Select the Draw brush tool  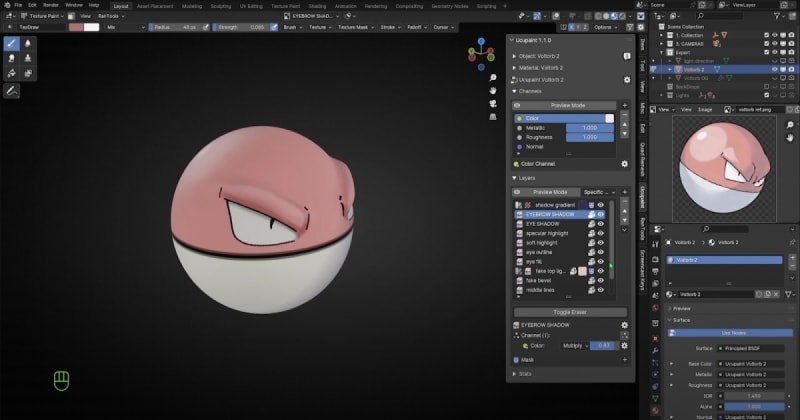[x=11, y=44]
